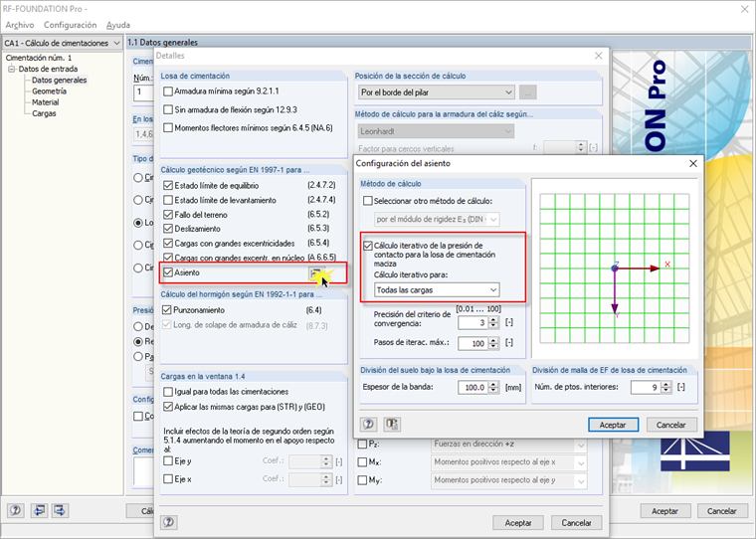Image resolution: width=756 pixels, height=539 pixels.
Task: Click Espesor de la banda field
Action: coord(472,387)
